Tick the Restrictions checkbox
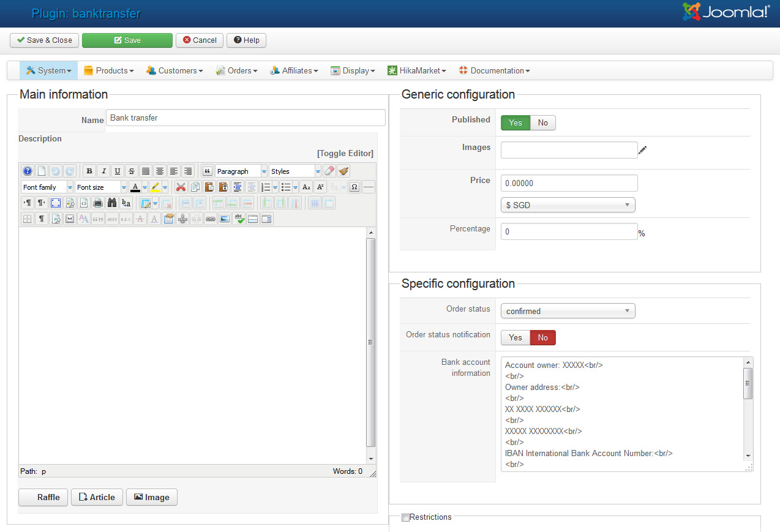 [405, 518]
